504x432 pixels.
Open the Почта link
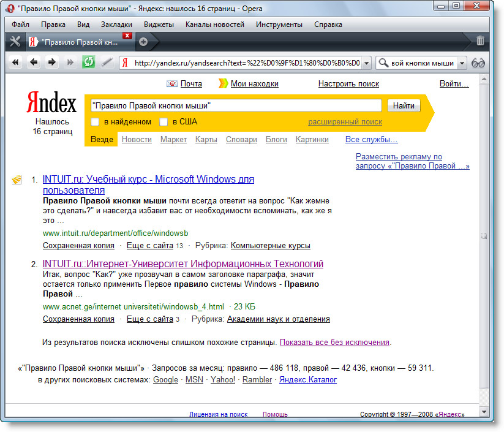(191, 83)
